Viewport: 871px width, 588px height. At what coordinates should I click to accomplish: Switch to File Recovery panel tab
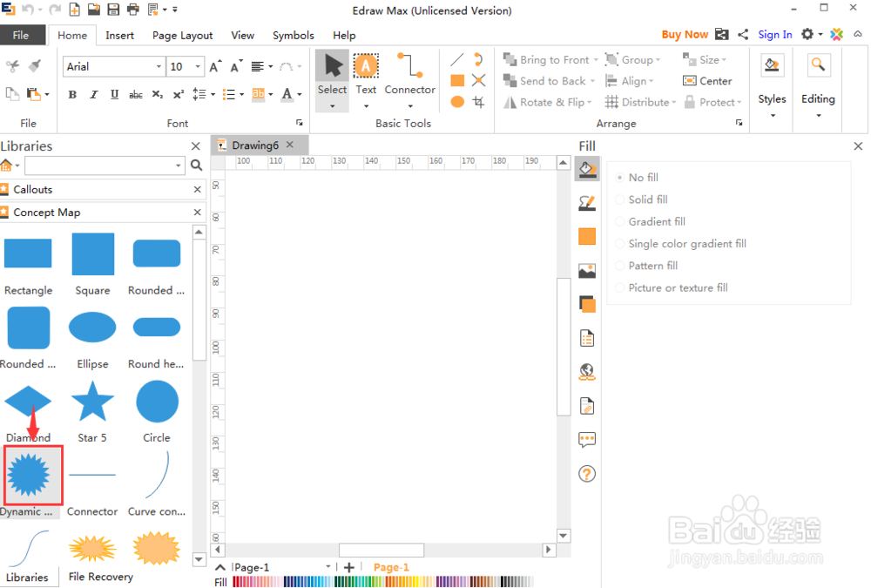[x=100, y=577]
